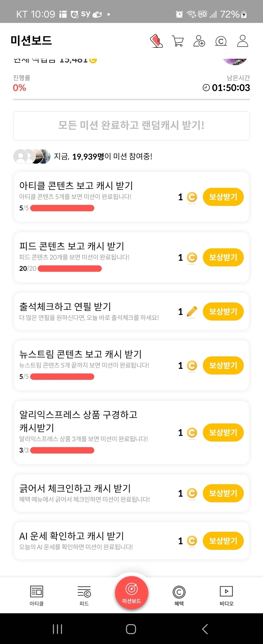Tap the 피드 콘텐츠 20/20 progress bar
The width and height of the screenshot is (263, 644).
click(70, 269)
